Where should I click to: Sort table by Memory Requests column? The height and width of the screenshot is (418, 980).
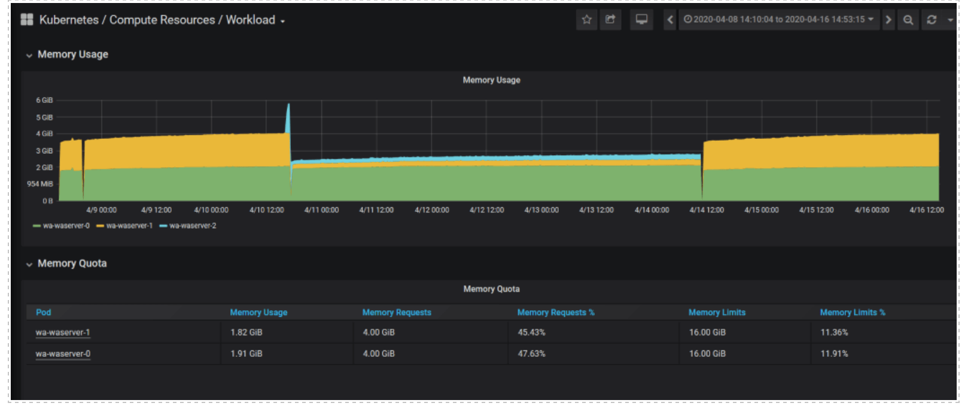tap(397, 313)
